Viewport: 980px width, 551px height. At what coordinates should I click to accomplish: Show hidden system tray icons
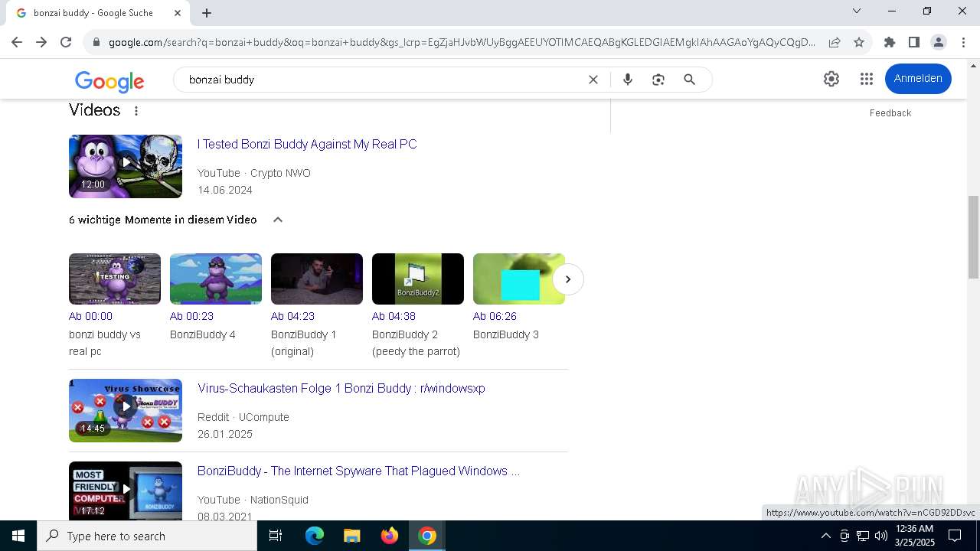825,536
